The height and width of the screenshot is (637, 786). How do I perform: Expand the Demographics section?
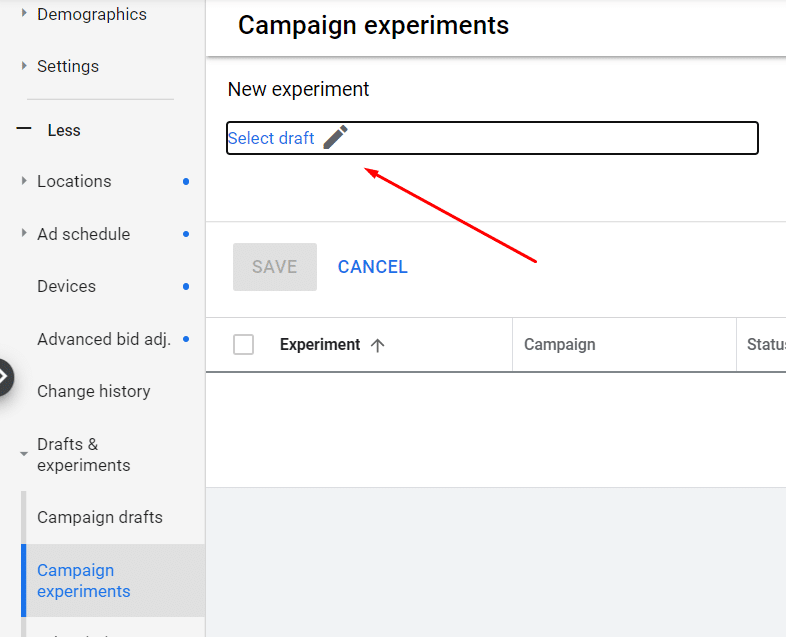[x=24, y=14]
